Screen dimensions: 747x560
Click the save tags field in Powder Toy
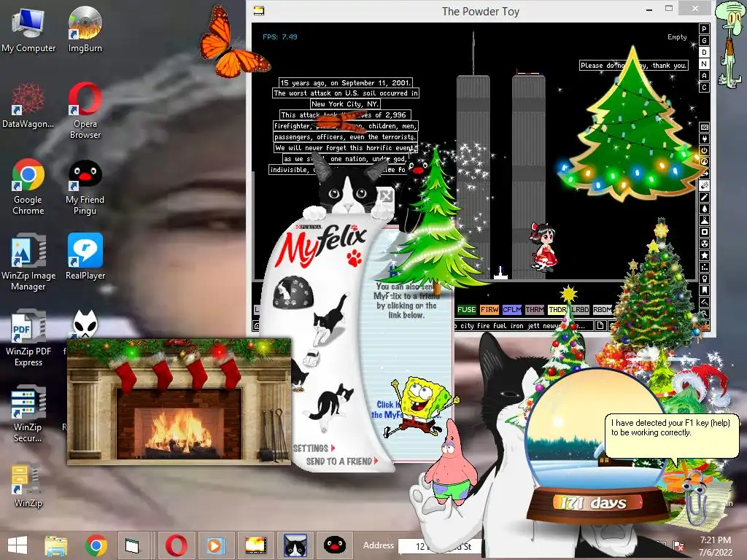pyautogui.click(x=522, y=326)
